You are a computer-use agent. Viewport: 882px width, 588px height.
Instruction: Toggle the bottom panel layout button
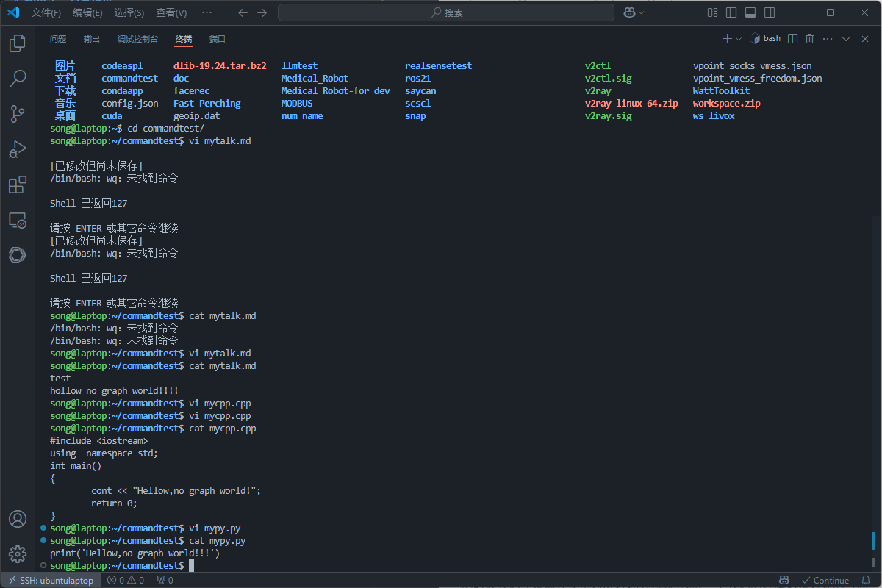(750, 12)
